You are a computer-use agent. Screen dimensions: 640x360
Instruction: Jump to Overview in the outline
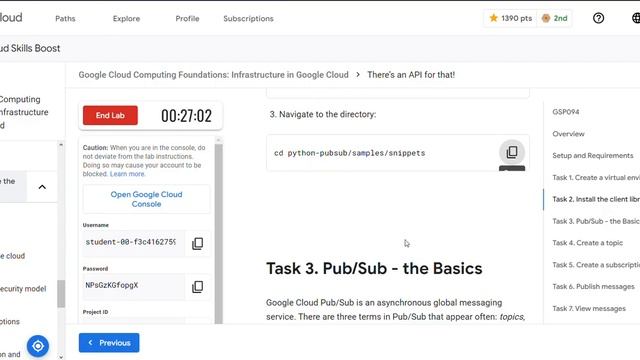tap(568, 134)
